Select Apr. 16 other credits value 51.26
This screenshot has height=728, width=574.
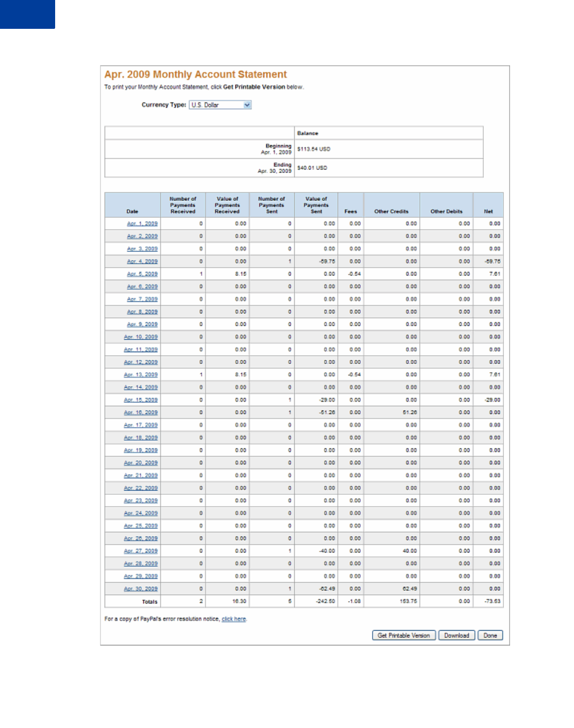pyautogui.click(x=410, y=413)
